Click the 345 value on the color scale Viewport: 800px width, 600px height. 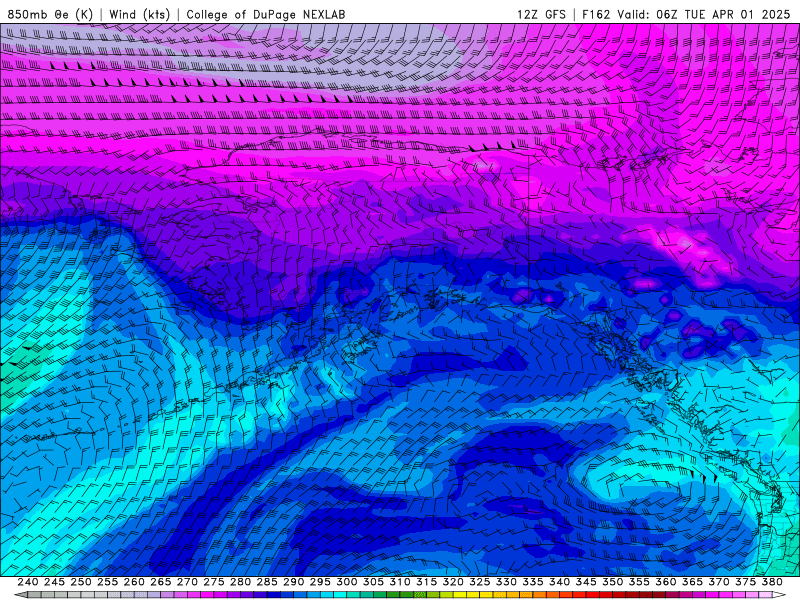[586, 582]
